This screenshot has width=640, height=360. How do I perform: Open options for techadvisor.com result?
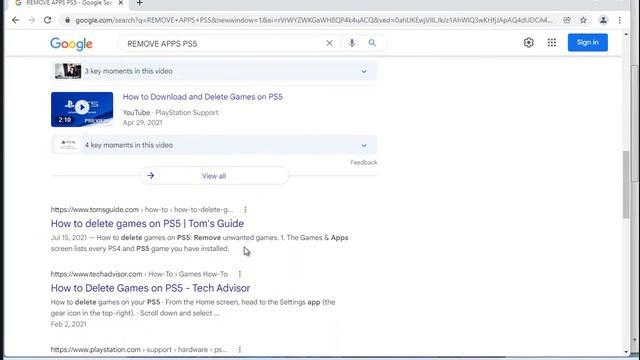point(240,274)
